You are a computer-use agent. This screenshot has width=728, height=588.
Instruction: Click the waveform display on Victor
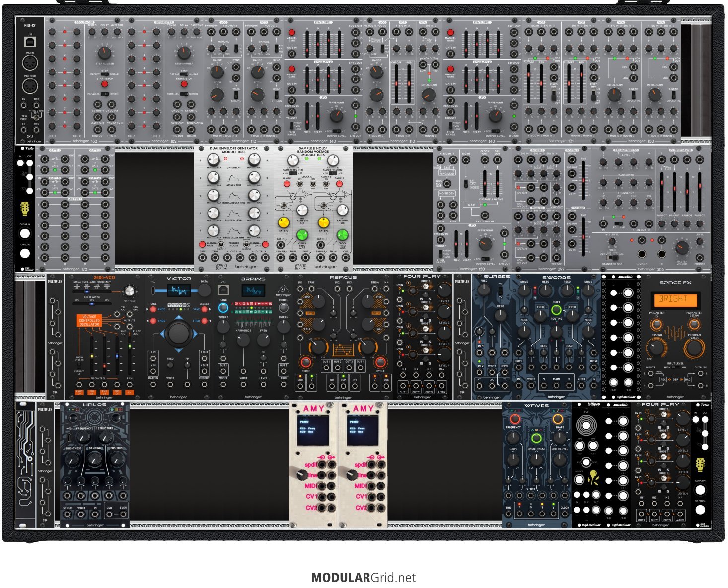click(x=179, y=290)
